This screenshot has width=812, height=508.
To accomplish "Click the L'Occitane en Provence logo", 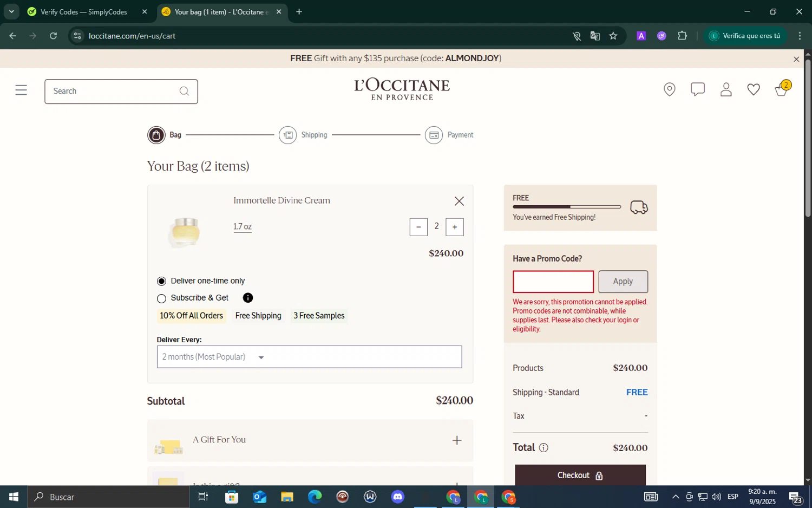I will pos(402,89).
